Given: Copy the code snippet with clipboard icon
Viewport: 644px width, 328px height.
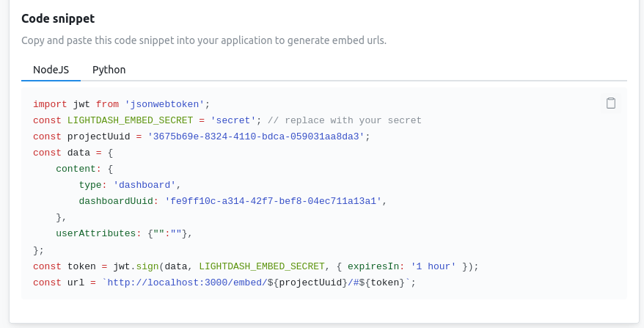Looking at the screenshot, I should [611, 103].
